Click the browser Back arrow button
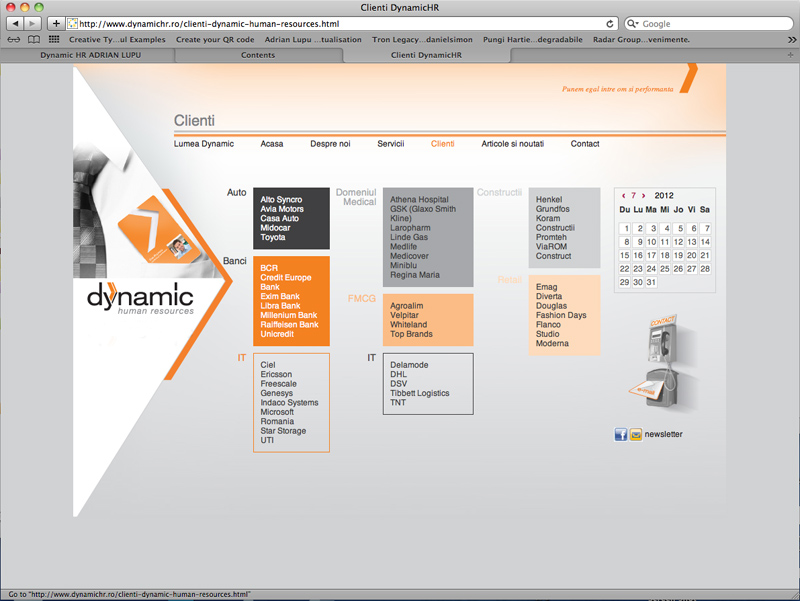 (16, 23)
